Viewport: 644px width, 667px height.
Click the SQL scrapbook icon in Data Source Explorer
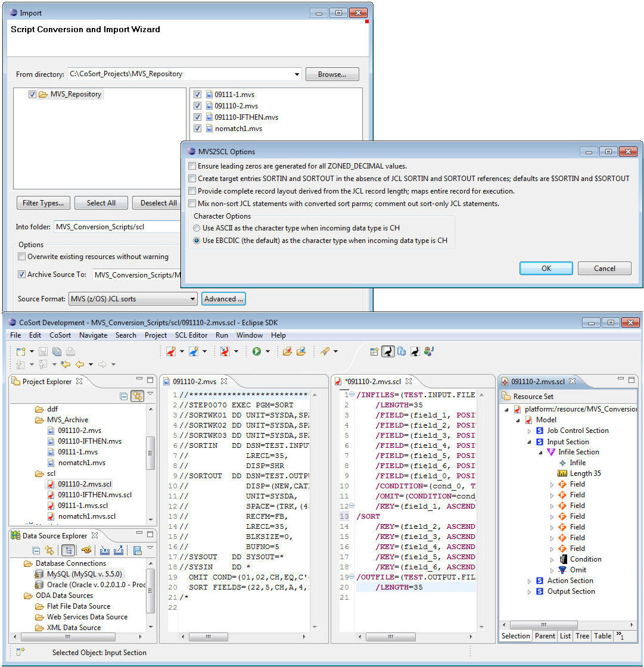click(138, 550)
